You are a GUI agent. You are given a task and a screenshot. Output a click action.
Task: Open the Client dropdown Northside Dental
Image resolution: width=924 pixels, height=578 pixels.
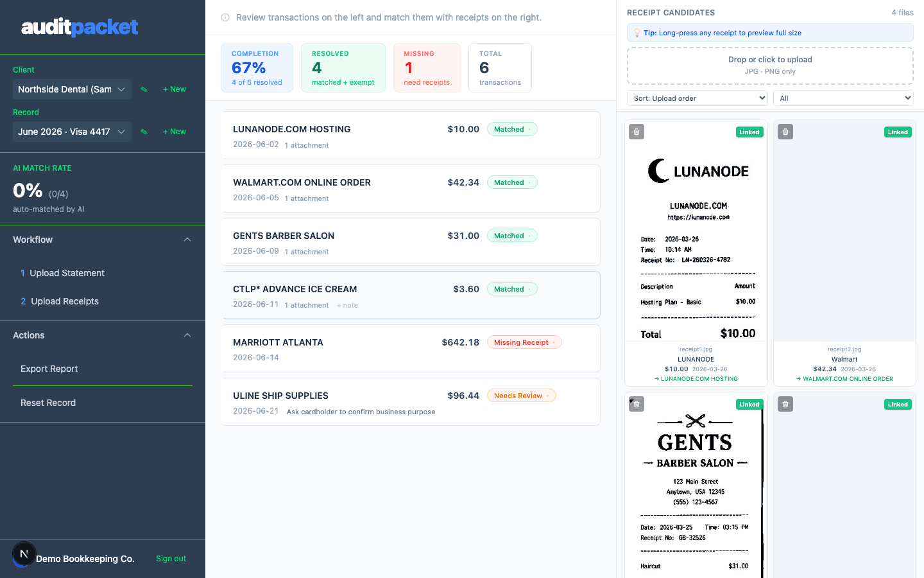(x=72, y=89)
